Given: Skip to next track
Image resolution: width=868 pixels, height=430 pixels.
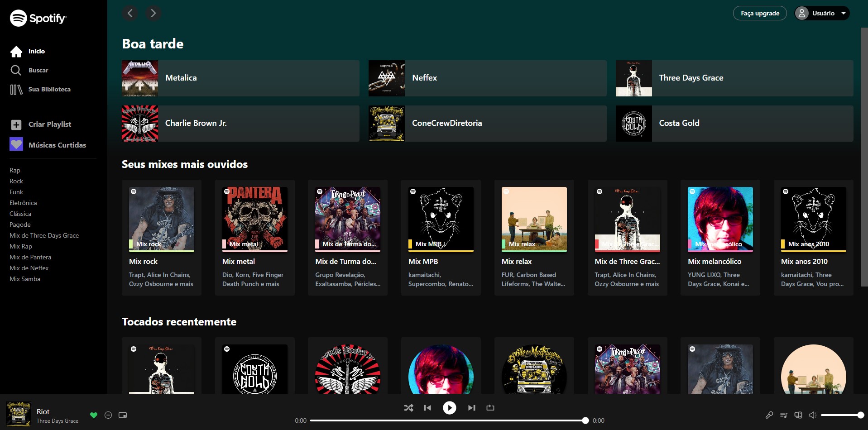Looking at the screenshot, I should 471,408.
